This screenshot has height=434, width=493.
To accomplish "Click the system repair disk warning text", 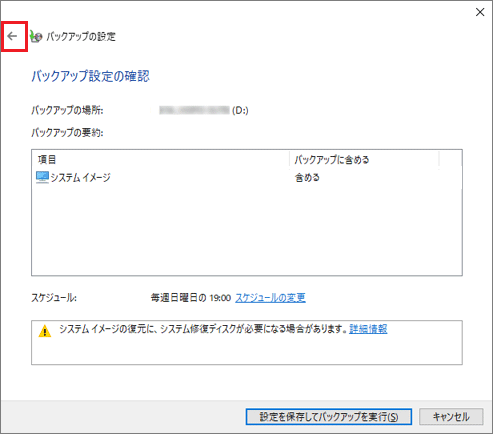I will [x=203, y=329].
